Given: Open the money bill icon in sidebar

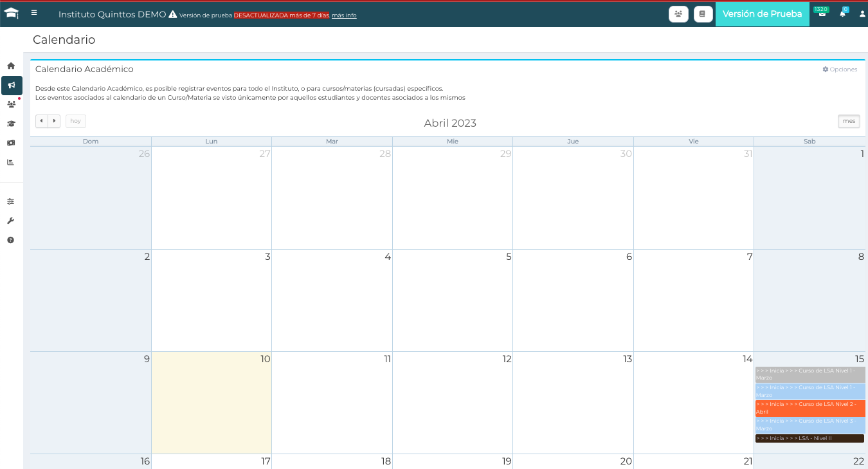Looking at the screenshot, I should coord(11,143).
